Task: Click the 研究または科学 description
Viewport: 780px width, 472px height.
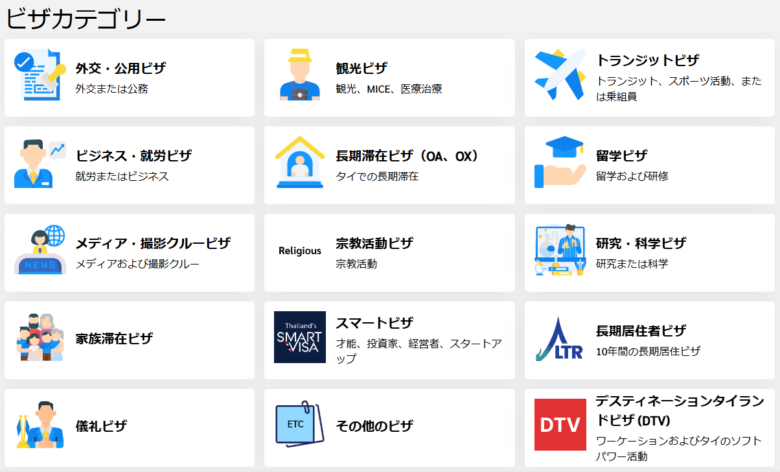Action: 632,264
